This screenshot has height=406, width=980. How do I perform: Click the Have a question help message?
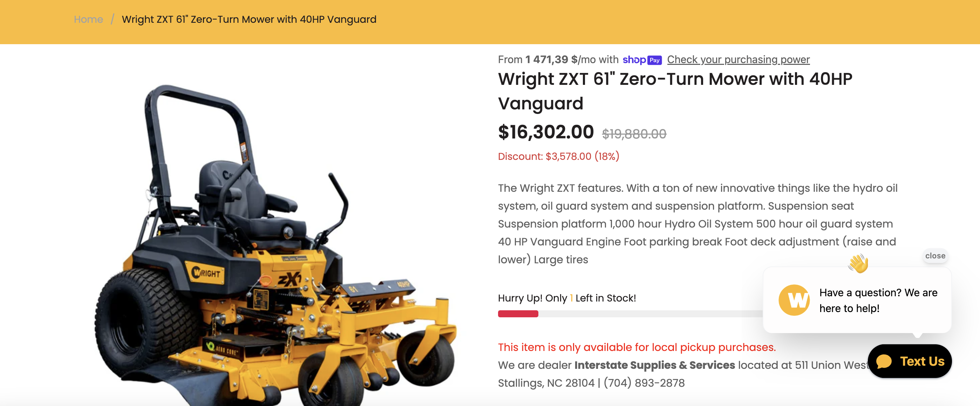pyautogui.click(x=878, y=300)
